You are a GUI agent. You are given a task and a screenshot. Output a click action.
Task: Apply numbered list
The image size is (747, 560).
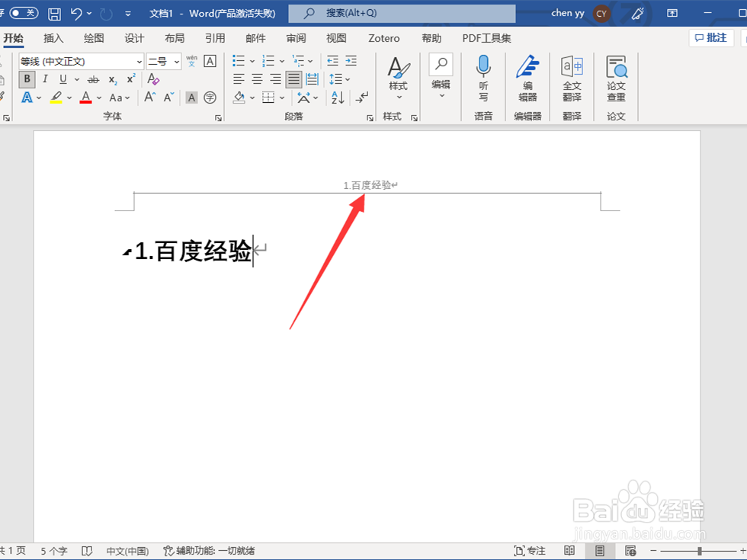click(x=268, y=60)
